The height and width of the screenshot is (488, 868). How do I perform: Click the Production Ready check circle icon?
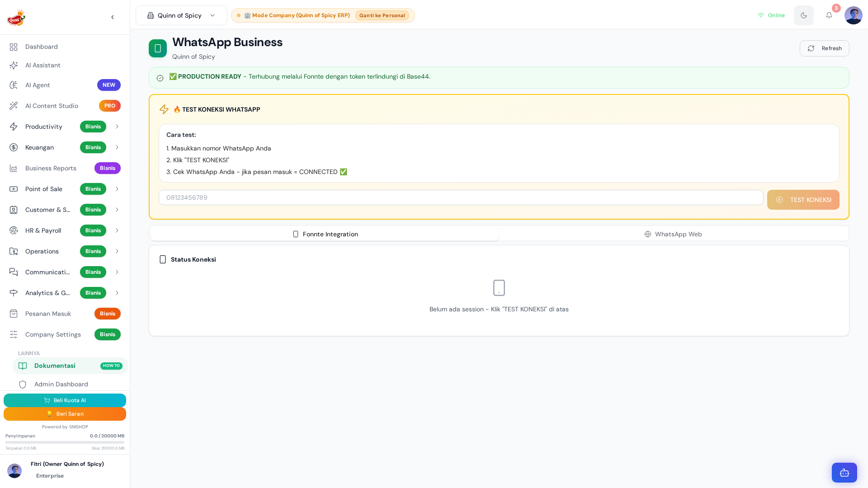click(160, 78)
